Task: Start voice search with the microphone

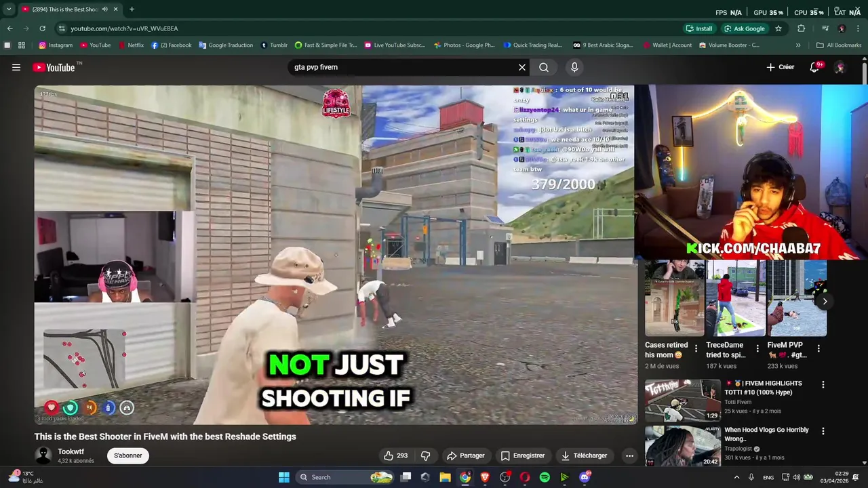Action: click(x=574, y=67)
